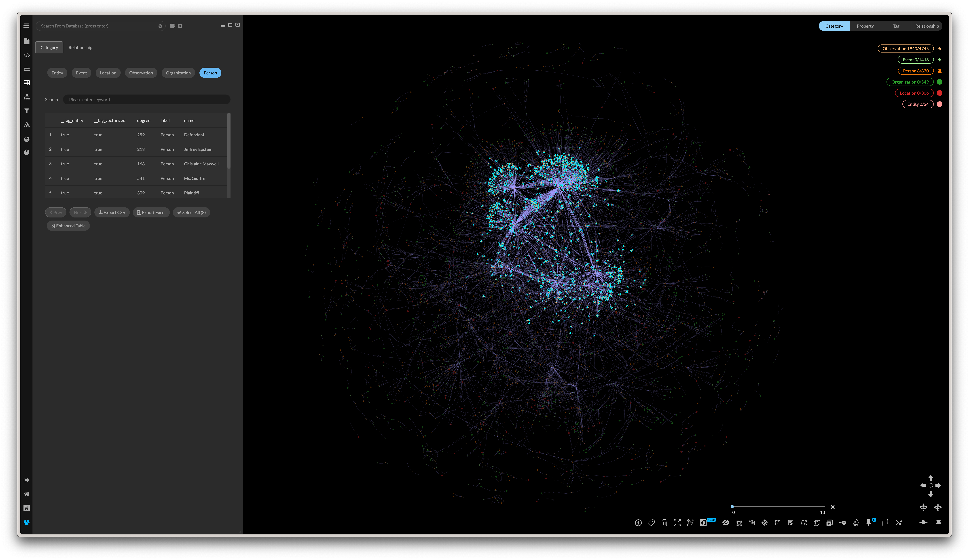Click Select All (8) button
The image size is (969, 560).
pyautogui.click(x=191, y=213)
